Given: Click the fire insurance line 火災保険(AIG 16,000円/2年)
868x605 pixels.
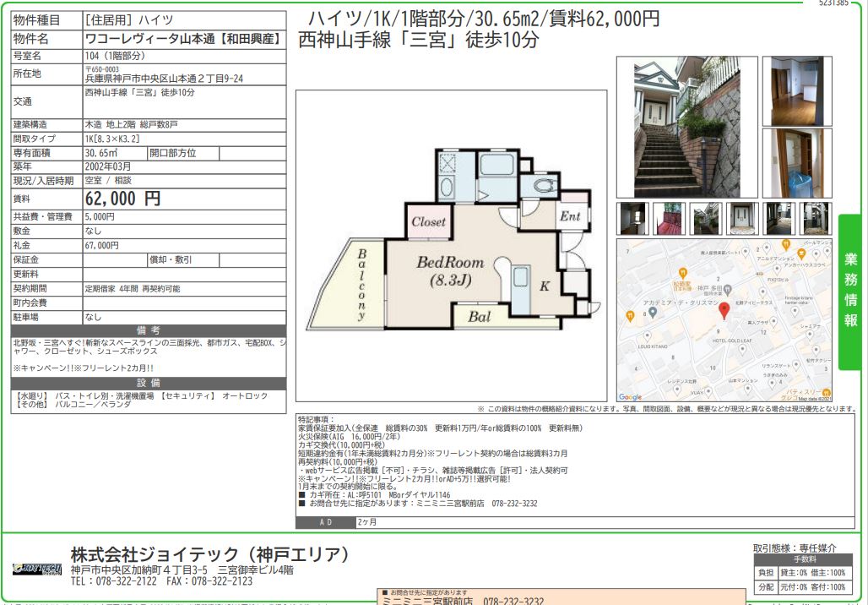Looking at the screenshot, I should (x=349, y=437).
